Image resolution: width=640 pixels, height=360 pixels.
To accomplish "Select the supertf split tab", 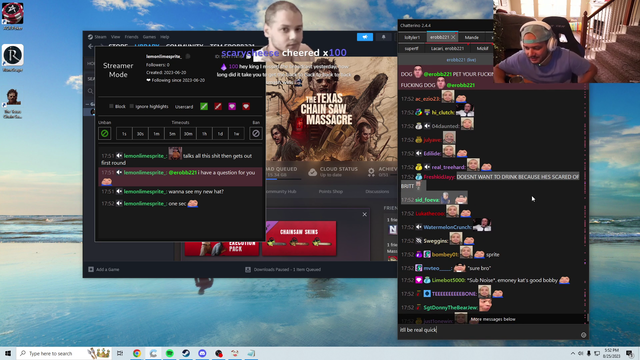I will pos(411,48).
